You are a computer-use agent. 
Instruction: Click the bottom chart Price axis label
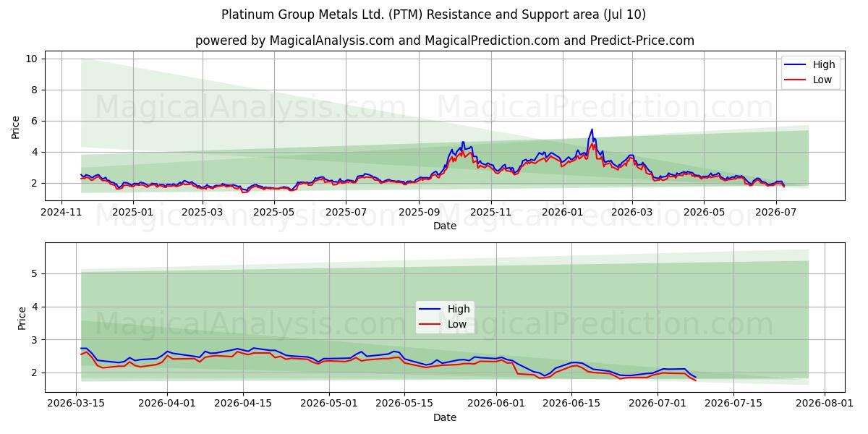22,318
